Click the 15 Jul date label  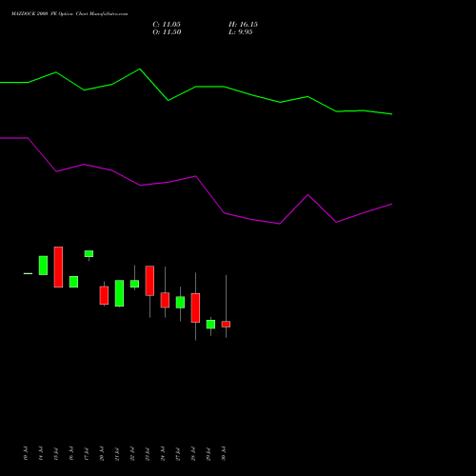click(x=56, y=453)
